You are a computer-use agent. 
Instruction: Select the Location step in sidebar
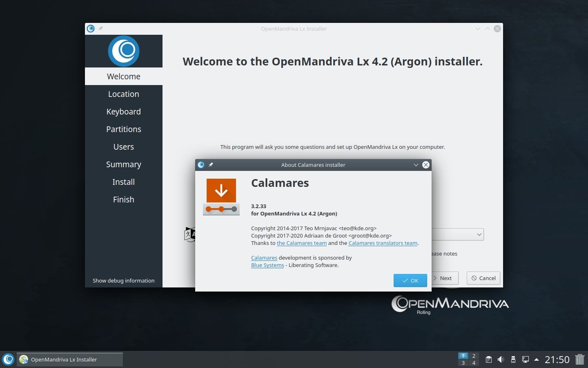(x=124, y=94)
